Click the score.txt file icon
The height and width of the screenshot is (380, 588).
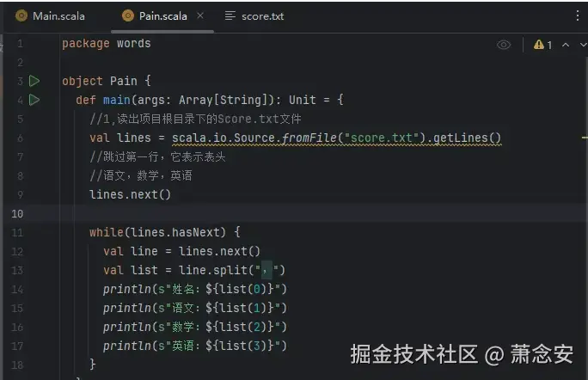[x=230, y=15]
